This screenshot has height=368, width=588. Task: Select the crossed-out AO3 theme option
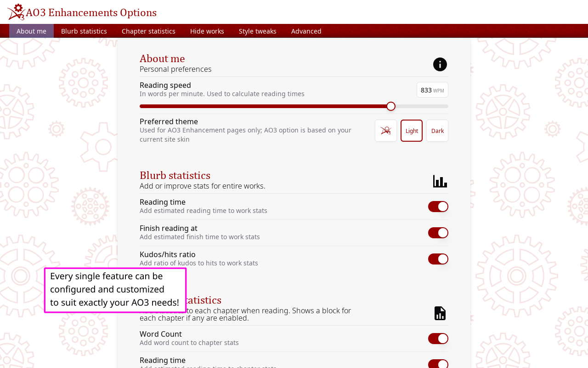[x=386, y=131]
